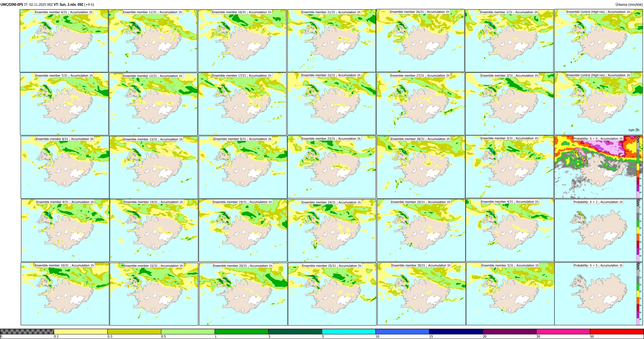
Task: Click the green 1–3 legend swatch
Action: point(241,332)
